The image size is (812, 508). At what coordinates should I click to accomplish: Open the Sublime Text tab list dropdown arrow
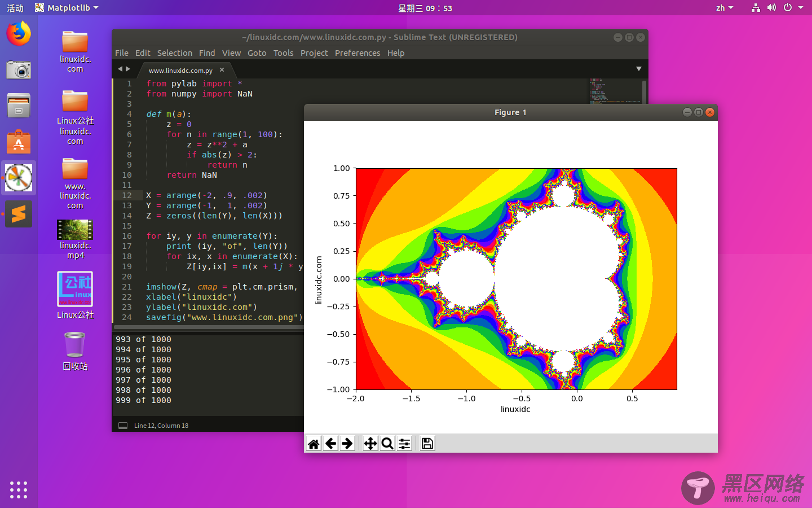pos(639,69)
